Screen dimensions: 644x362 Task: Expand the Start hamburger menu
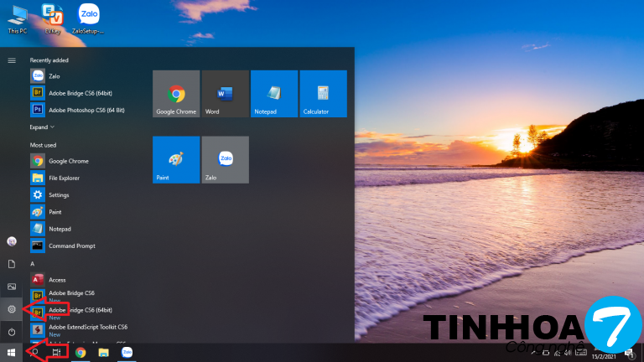[12, 60]
